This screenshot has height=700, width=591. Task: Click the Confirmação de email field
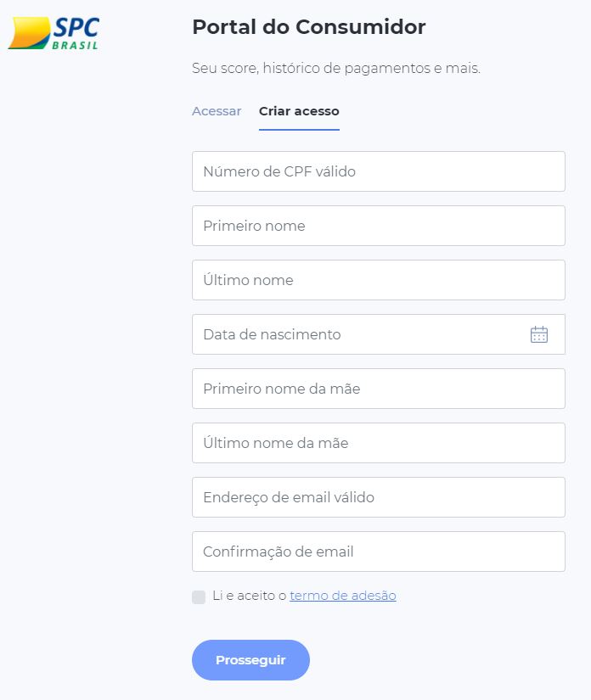coord(378,552)
